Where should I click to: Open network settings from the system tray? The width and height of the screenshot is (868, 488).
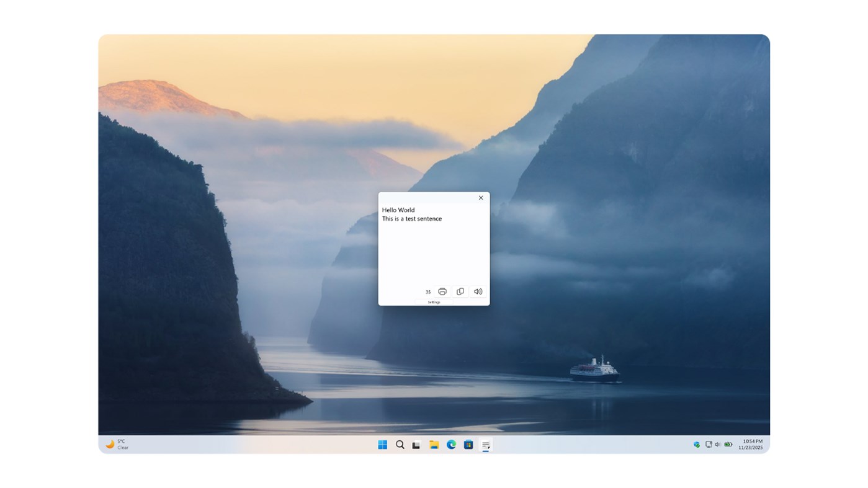[x=707, y=444]
